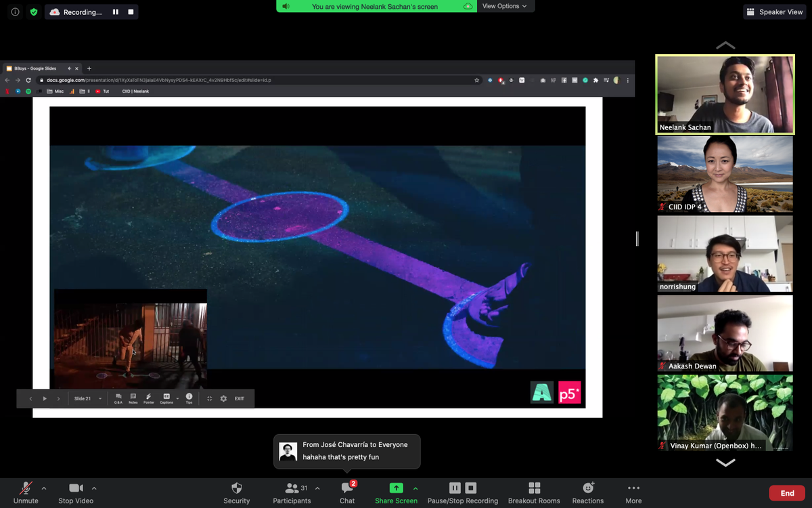Click the meeting info icon top-left
The height and width of the screenshot is (508, 812).
click(15, 12)
